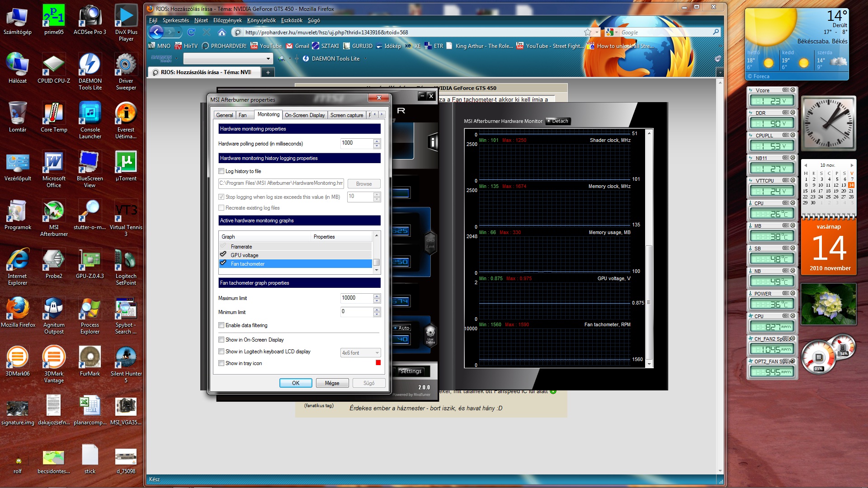Open Process Explorer shortcut
Viewport: 868px width, 488px height.
coord(90,315)
